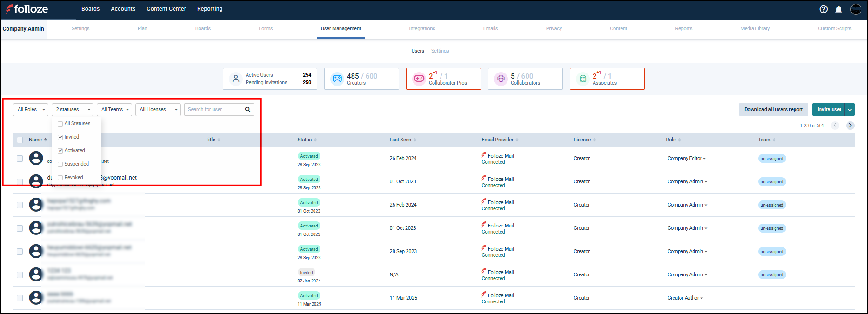This screenshot has height=314, width=868.
Task: Click Download all users report button
Action: click(773, 110)
